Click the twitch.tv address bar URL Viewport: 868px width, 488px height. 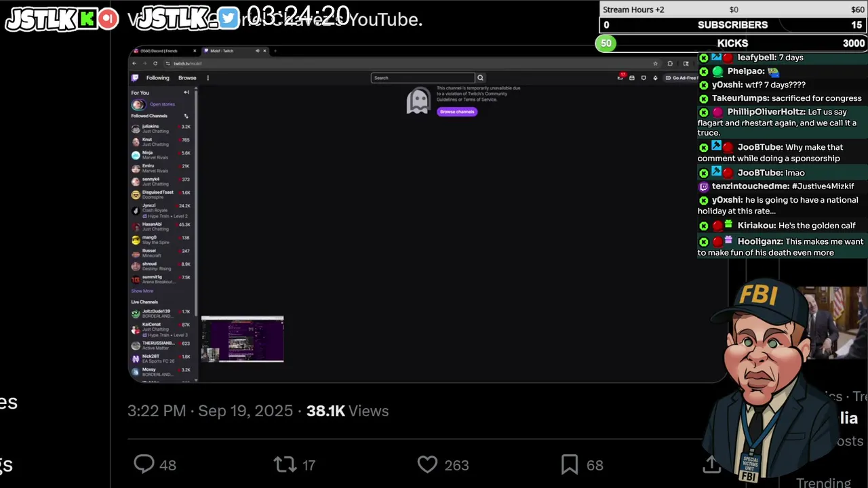pyautogui.click(x=187, y=64)
